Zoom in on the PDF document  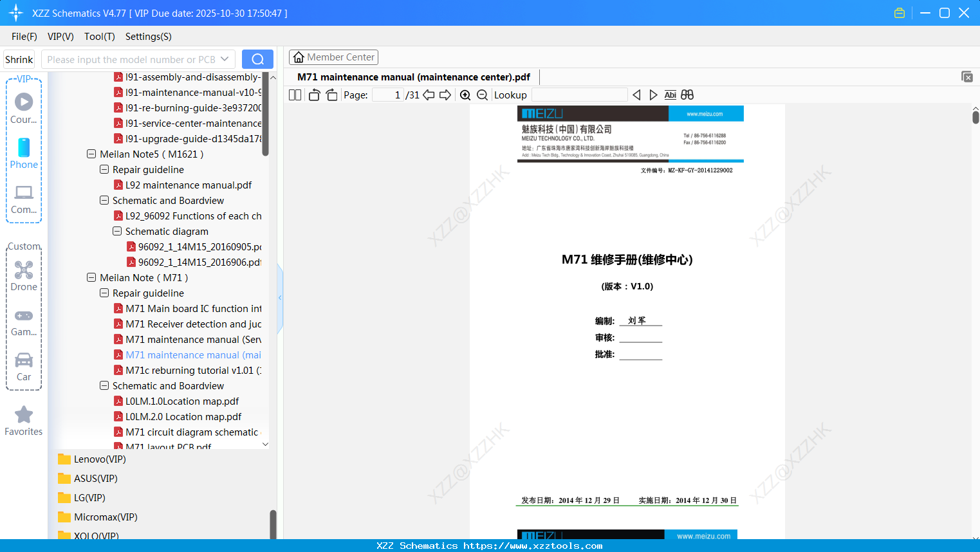point(465,95)
